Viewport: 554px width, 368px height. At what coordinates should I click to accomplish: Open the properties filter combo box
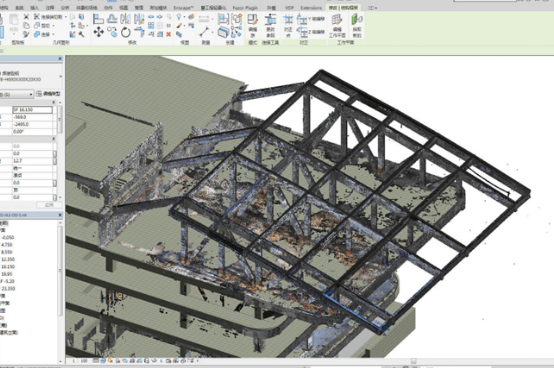(x=17, y=94)
